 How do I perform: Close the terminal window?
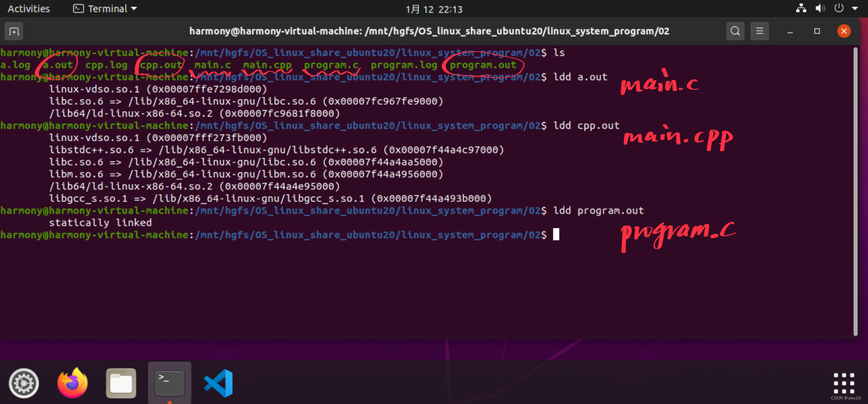(844, 31)
